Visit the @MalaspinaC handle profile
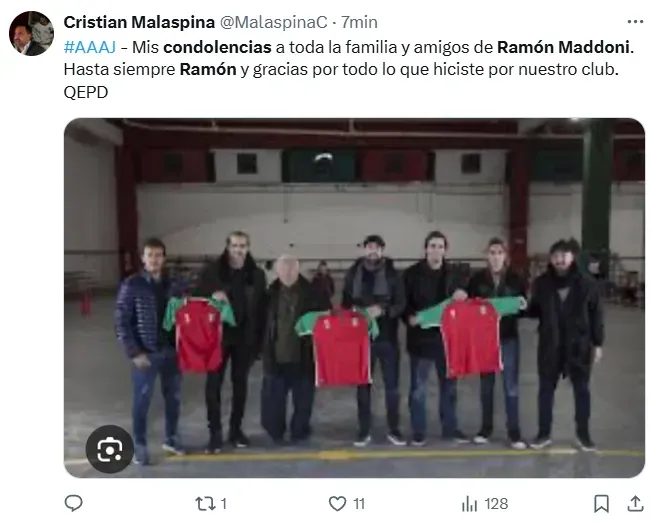The width and height of the screenshot is (651, 522). coord(273,22)
